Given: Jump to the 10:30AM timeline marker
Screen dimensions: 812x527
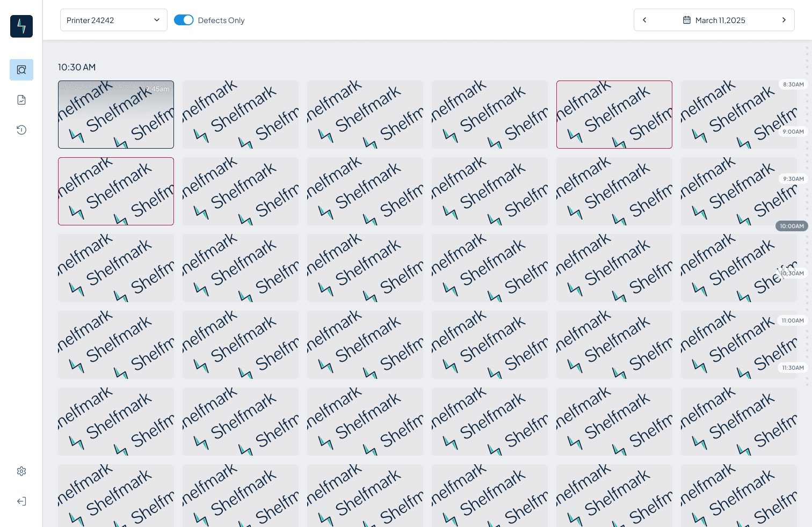Looking at the screenshot, I should (x=793, y=273).
